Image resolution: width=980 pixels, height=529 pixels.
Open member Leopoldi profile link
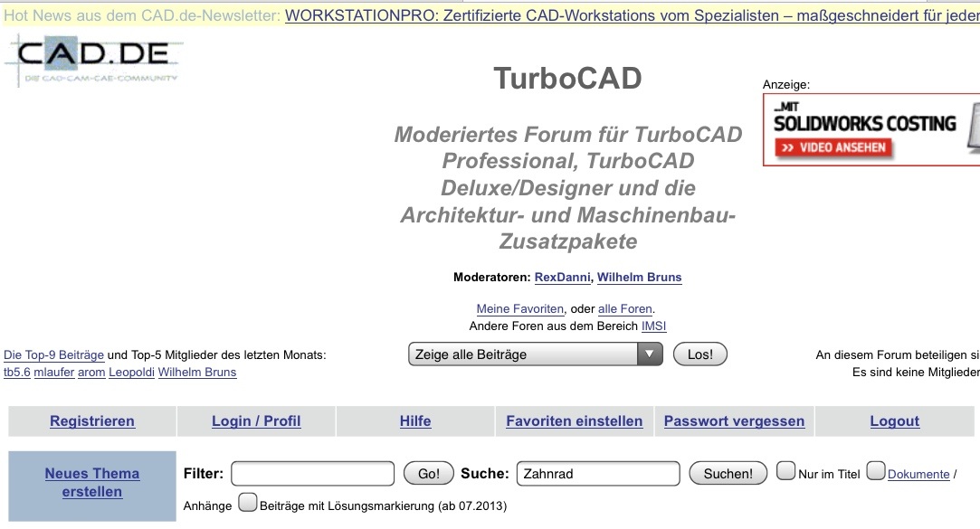click(x=131, y=373)
